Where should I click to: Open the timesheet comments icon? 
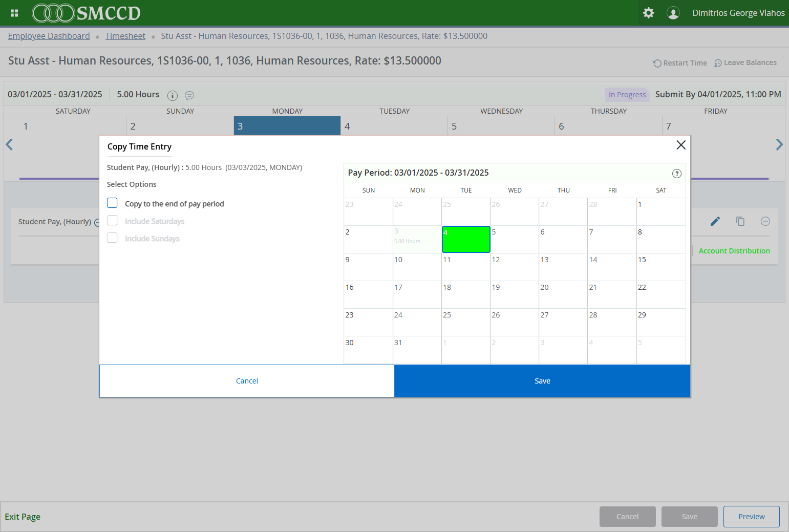[189, 96]
